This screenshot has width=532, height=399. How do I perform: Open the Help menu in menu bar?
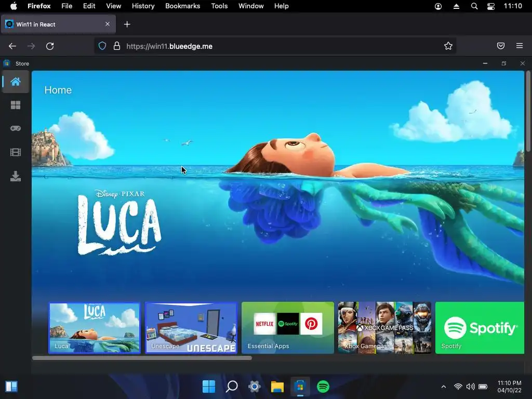[x=281, y=6]
